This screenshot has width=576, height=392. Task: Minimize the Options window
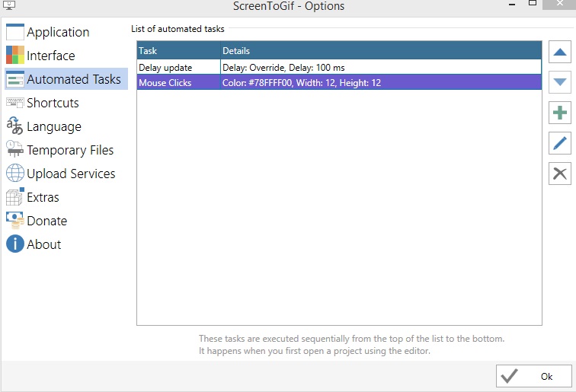pos(512,5)
